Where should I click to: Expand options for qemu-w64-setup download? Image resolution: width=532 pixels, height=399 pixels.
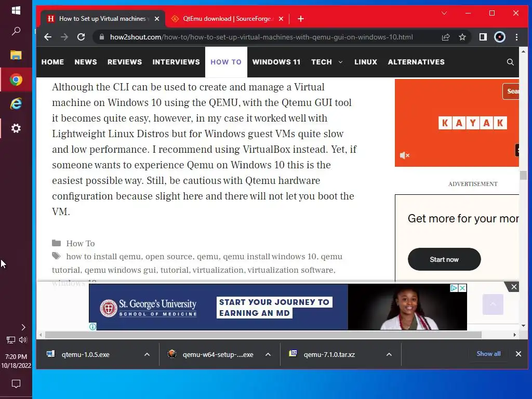point(268,354)
